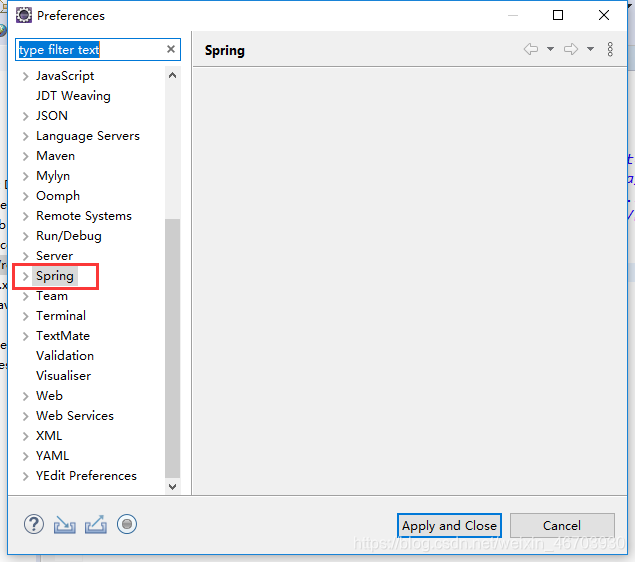
Task: Select Spring preference page
Action: click(55, 276)
